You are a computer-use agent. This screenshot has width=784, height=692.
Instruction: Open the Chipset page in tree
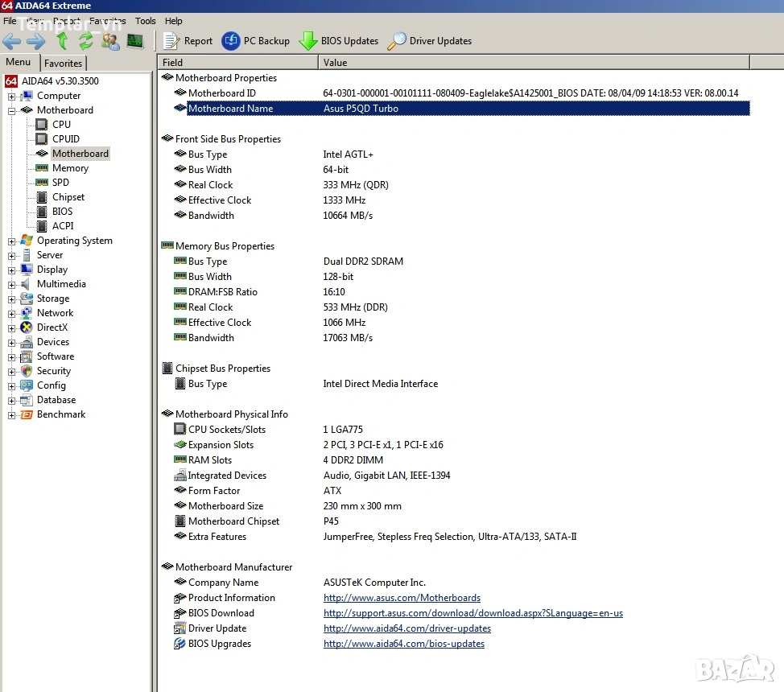[x=68, y=197]
